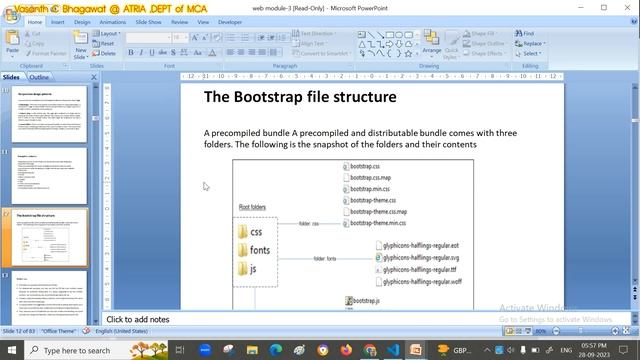Toggle Center text alignment
640x360 pixels.
coord(241,52)
